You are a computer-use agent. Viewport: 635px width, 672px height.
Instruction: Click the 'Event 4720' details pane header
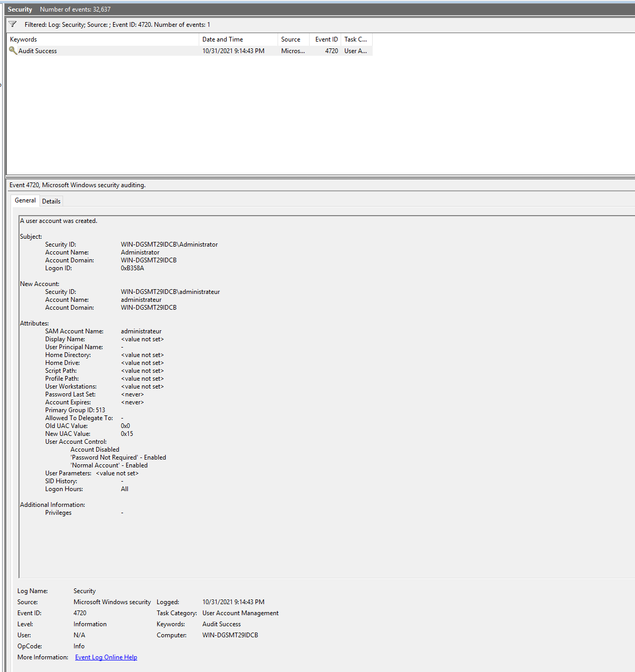coord(77,185)
